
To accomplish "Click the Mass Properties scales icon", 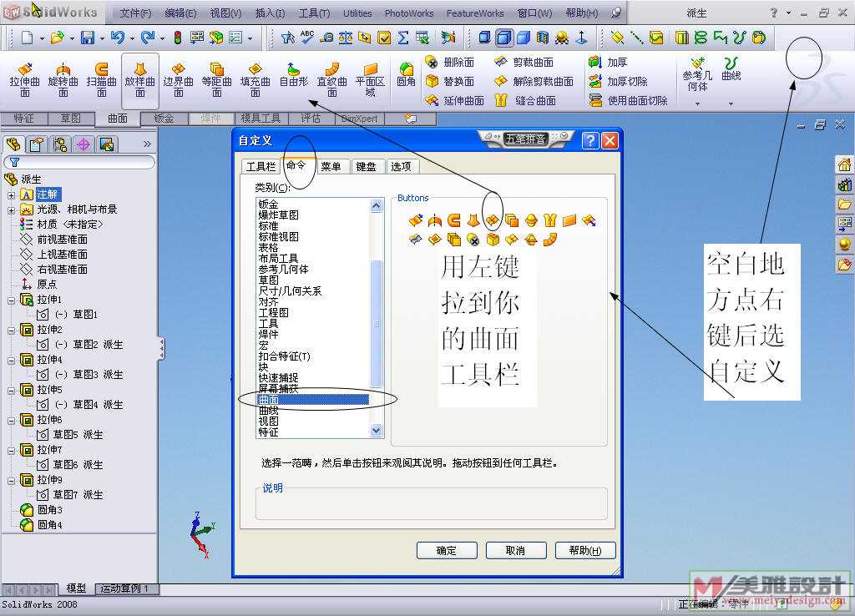I will point(346,37).
